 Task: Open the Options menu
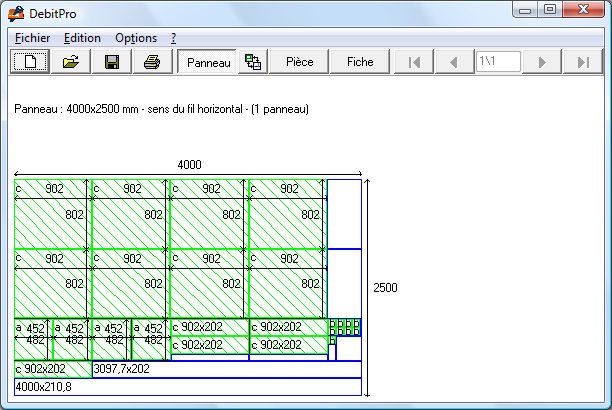coord(136,38)
